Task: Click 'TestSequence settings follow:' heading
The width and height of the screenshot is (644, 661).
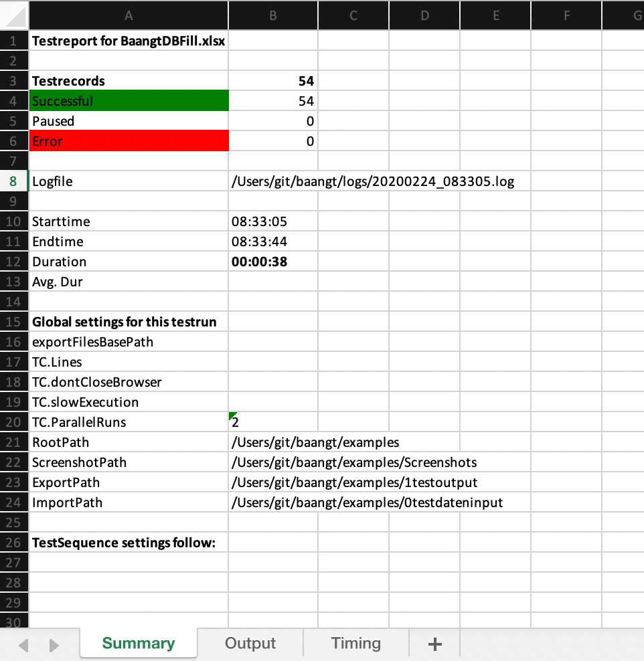Action: point(129,543)
